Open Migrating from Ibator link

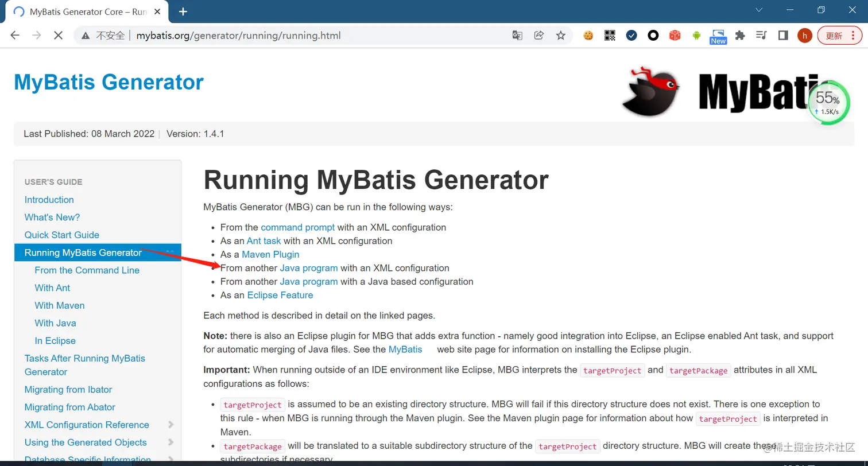68,390
